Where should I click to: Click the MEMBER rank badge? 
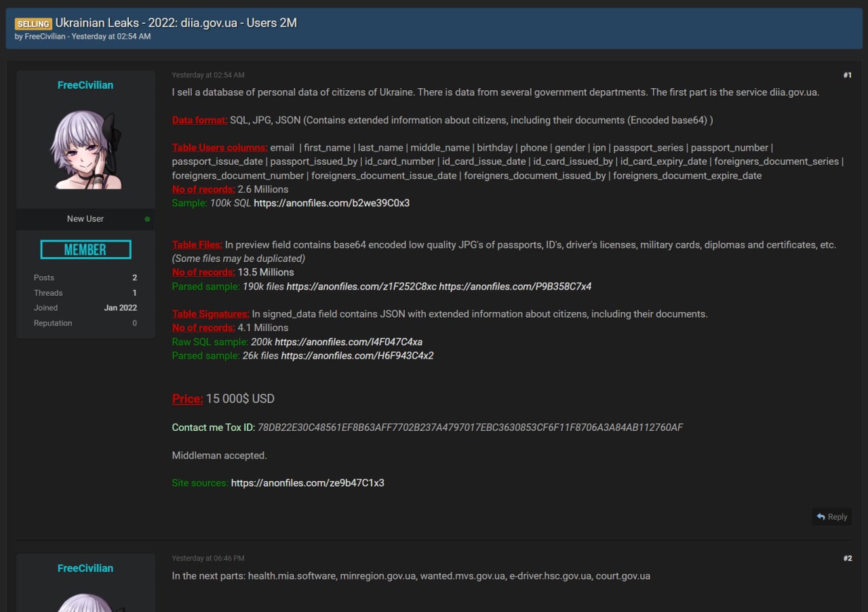pyautogui.click(x=85, y=250)
